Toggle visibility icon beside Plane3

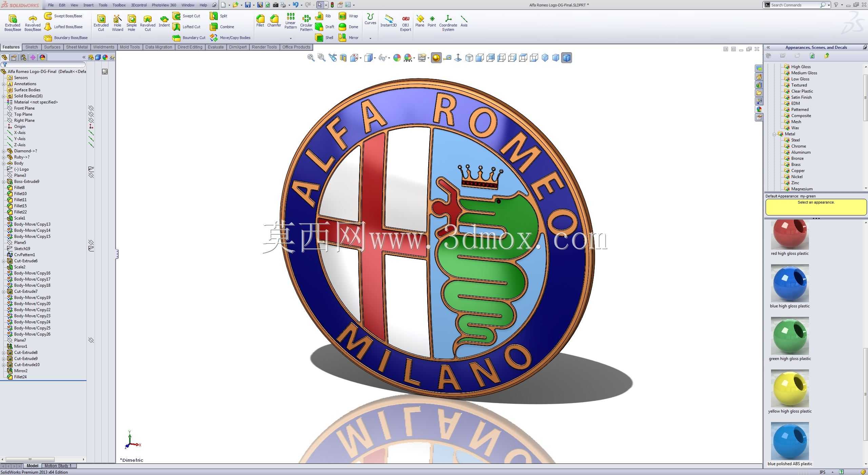[91, 175]
